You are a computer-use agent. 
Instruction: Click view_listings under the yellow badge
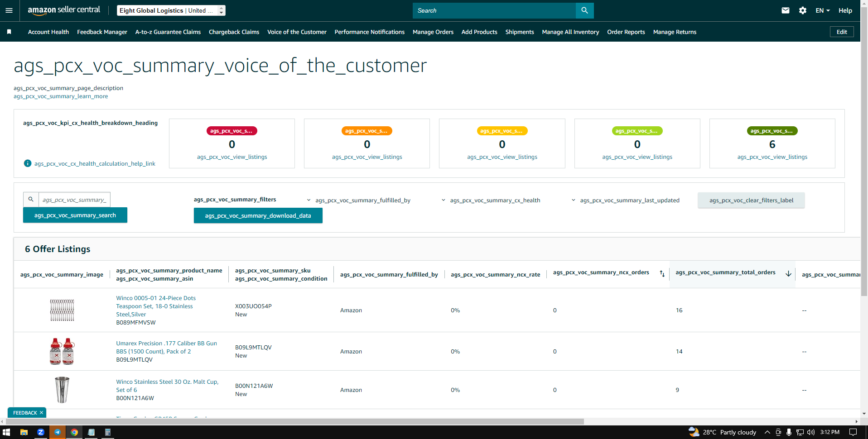(502, 157)
